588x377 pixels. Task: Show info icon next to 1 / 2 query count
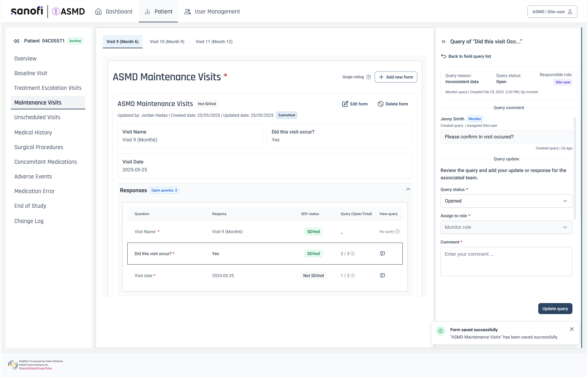(353, 276)
